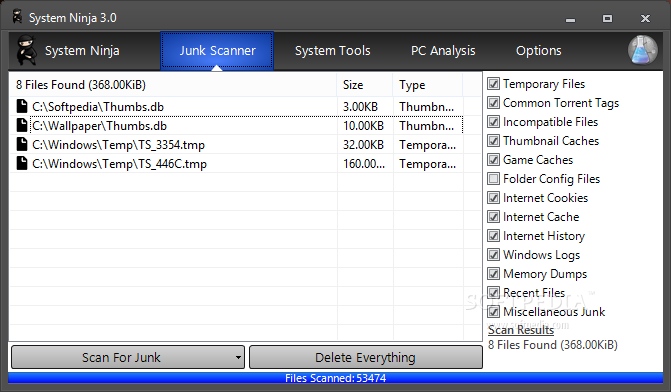Select the Junk Scanner tab
The width and height of the screenshot is (671, 392).
(x=217, y=50)
